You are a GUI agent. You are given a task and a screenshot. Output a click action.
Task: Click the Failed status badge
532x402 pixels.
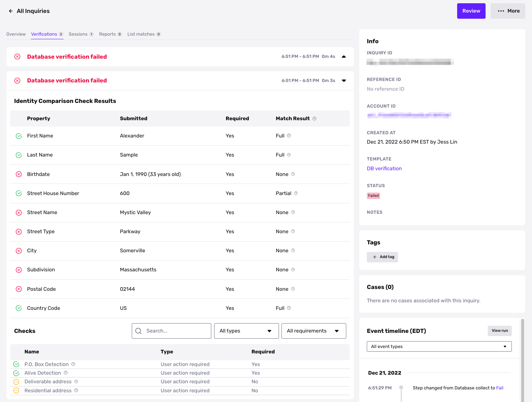click(373, 196)
